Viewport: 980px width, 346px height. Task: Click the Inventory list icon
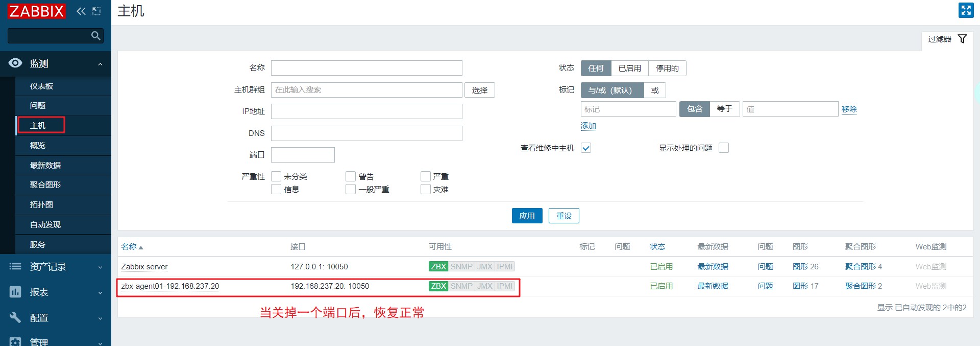(15, 266)
